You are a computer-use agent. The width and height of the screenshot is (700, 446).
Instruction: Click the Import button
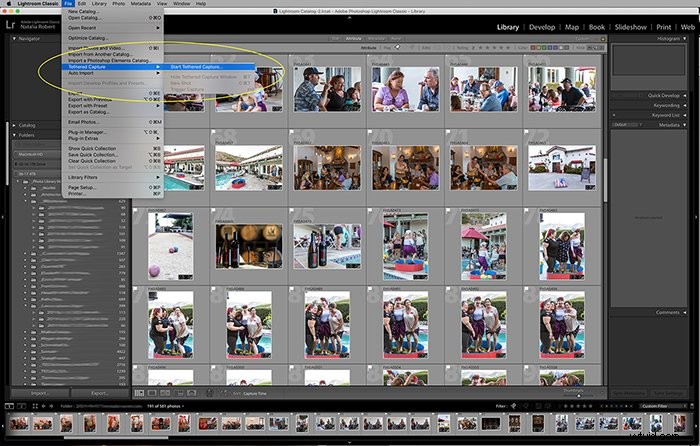tap(40, 393)
